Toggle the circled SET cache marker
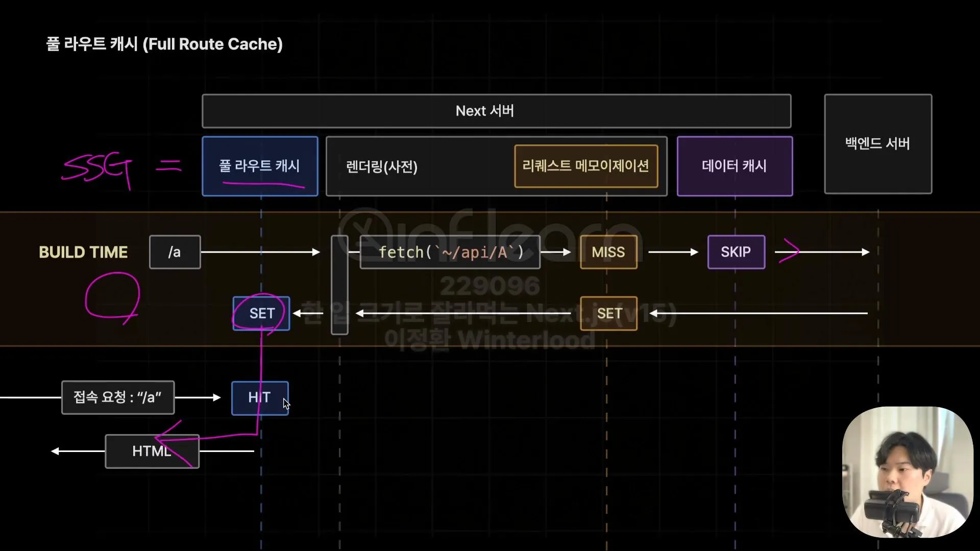The height and width of the screenshot is (551, 980). click(261, 313)
